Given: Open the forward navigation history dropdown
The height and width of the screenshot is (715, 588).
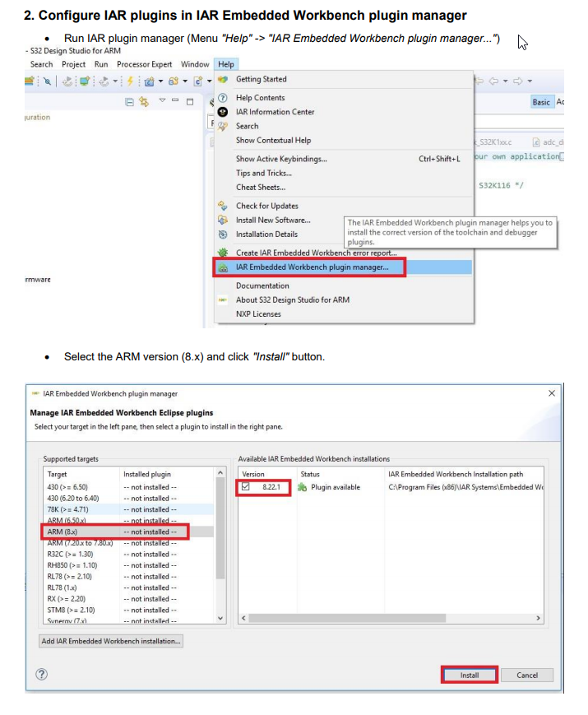Looking at the screenshot, I should pos(530,81).
